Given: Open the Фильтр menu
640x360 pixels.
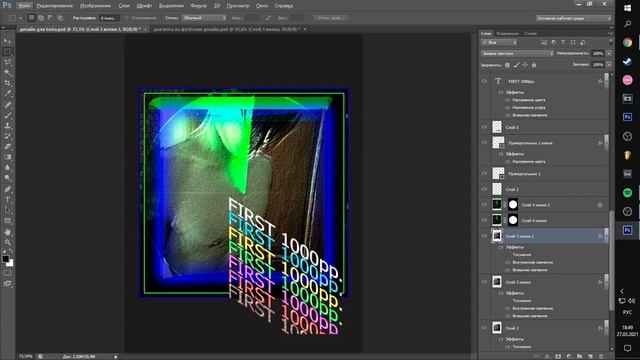Looking at the screenshot, I should pyautogui.click(x=198, y=6).
